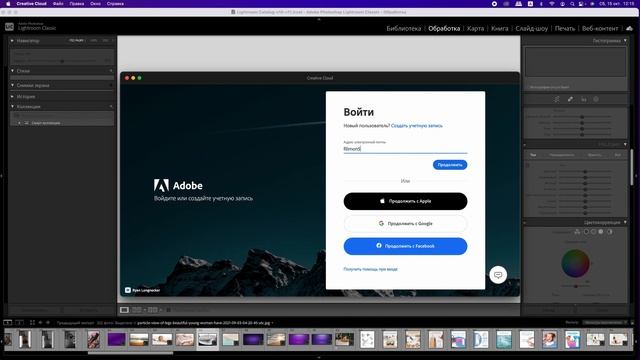Select the masking tool in tool strip
The height and width of the screenshot is (360, 640).
[596, 99]
